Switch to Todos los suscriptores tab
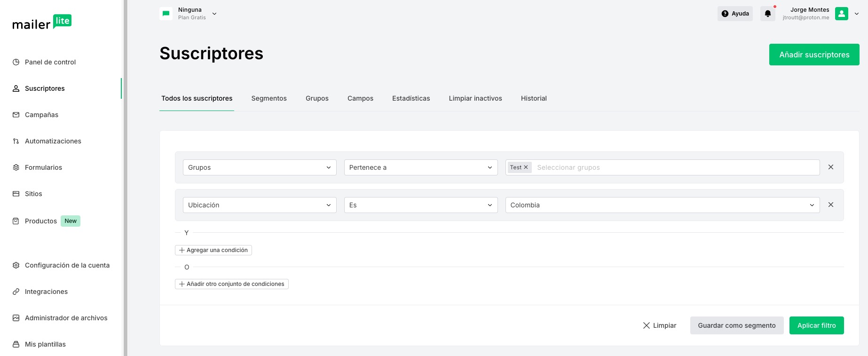This screenshot has height=356, width=868. [197, 98]
